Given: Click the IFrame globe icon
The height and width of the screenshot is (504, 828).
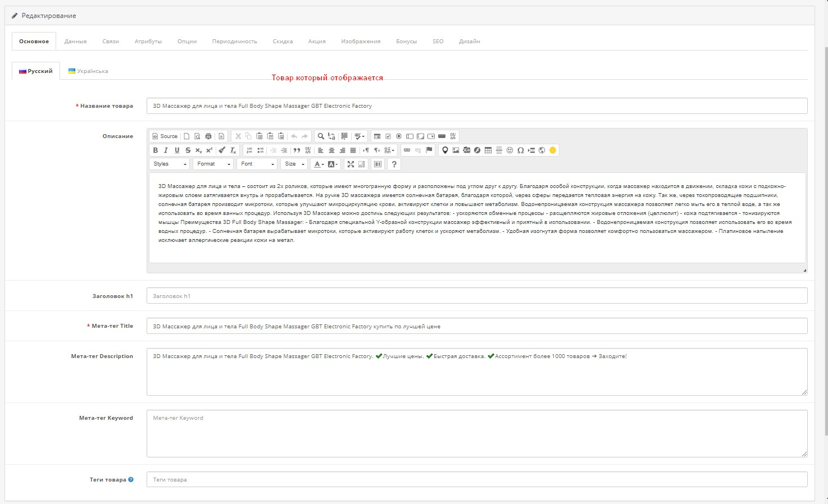Looking at the screenshot, I should click(x=542, y=150).
